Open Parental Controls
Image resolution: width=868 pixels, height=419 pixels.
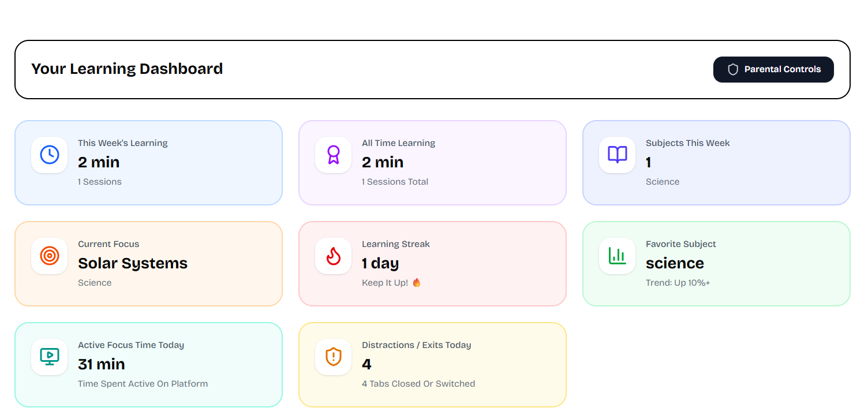click(773, 69)
